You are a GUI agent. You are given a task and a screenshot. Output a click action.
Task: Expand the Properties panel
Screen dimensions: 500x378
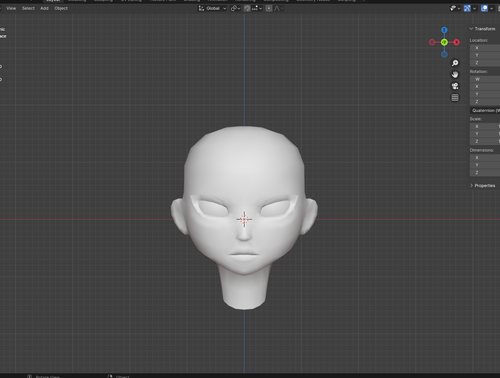pos(483,185)
